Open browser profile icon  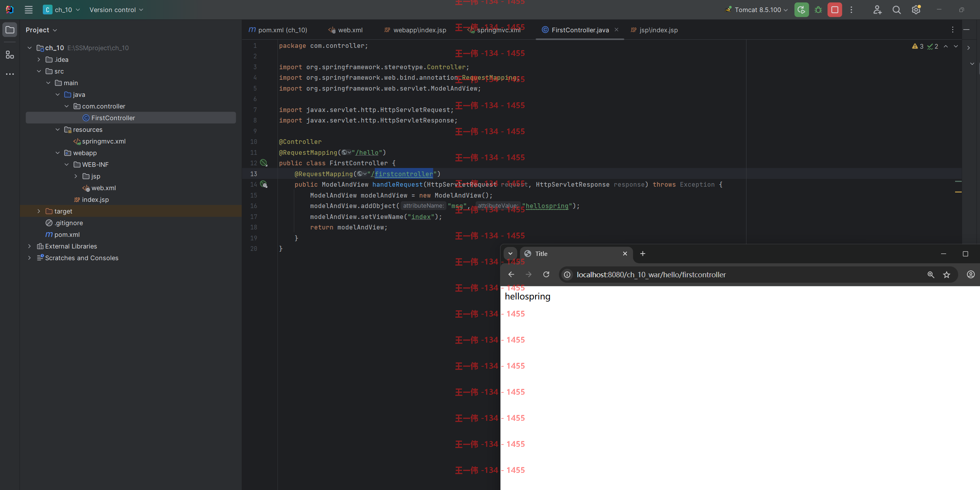(971, 275)
